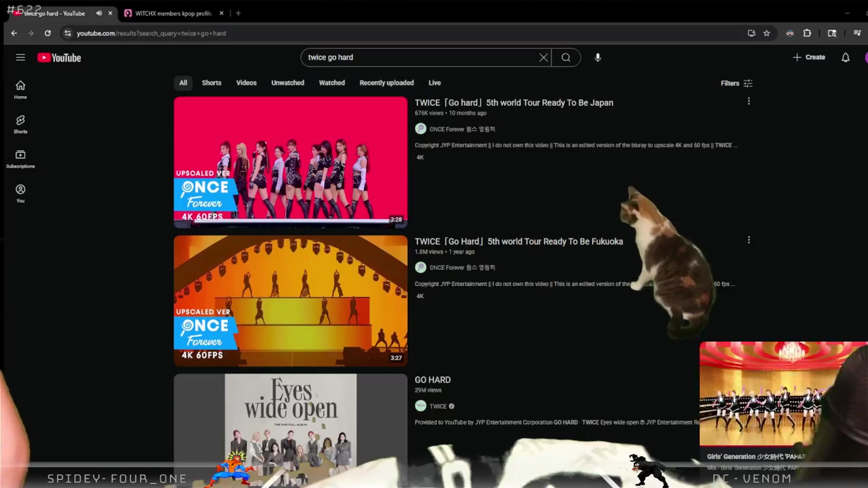This screenshot has width=868, height=488.
Task: Select the Live filter chip
Action: [434, 83]
